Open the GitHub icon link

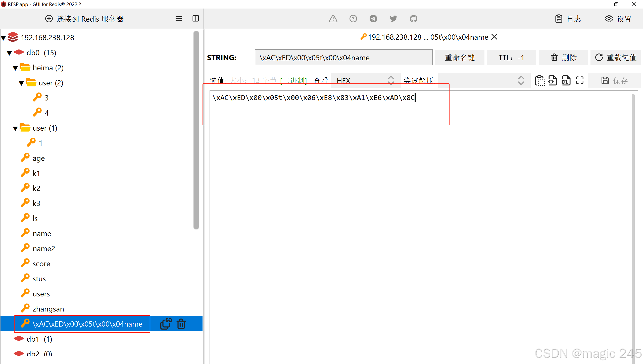[x=413, y=19]
